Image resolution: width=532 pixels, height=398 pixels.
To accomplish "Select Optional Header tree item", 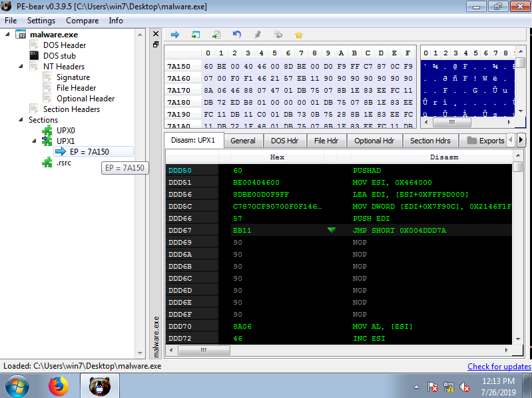I will pyautogui.click(x=85, y=99).
